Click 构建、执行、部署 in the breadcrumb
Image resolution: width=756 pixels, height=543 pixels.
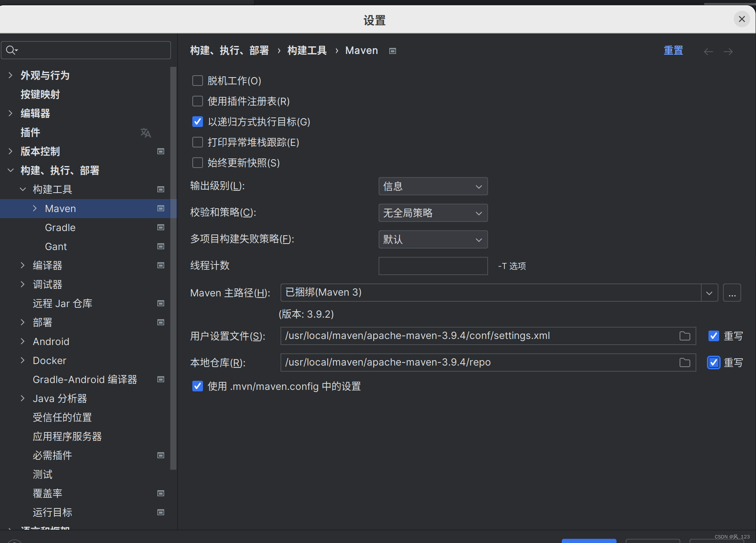pos(230,51)
